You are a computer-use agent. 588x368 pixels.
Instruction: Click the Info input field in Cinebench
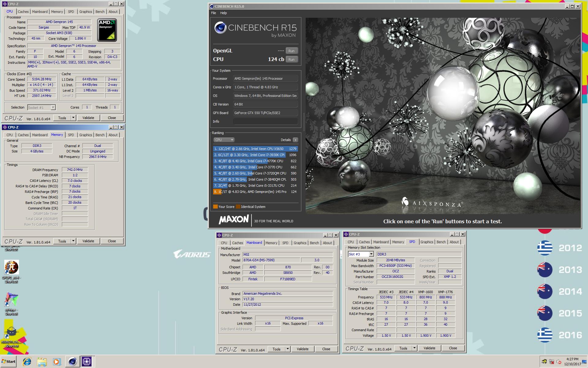[x=265, y=121]
